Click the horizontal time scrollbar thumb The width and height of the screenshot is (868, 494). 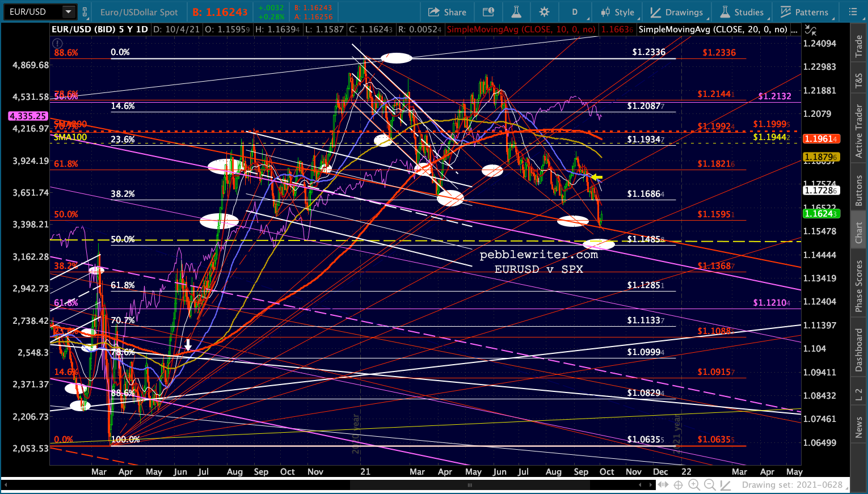[x=470, y=485]
